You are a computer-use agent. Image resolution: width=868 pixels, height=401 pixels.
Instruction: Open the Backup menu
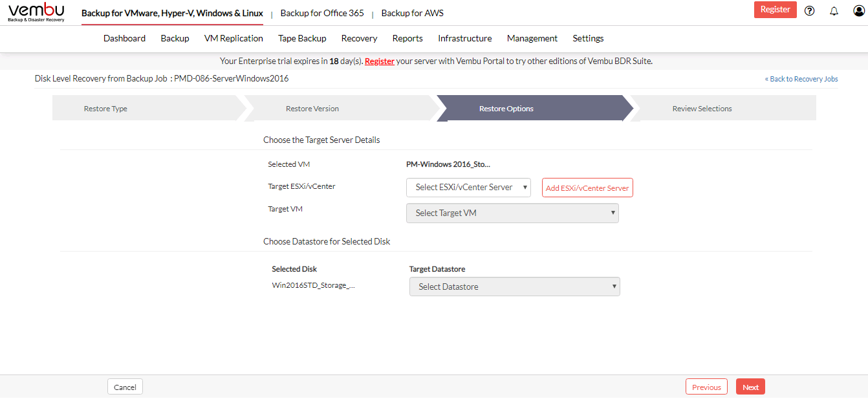point(175,38)
